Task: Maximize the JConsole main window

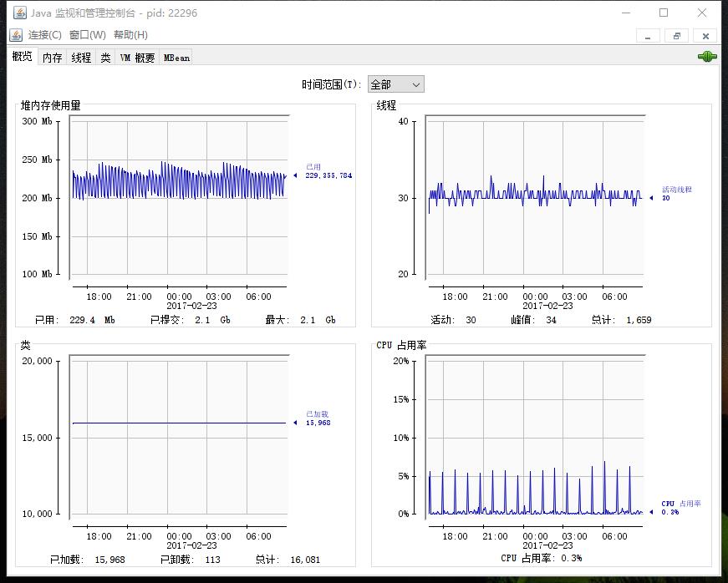Action: (664, 13)
